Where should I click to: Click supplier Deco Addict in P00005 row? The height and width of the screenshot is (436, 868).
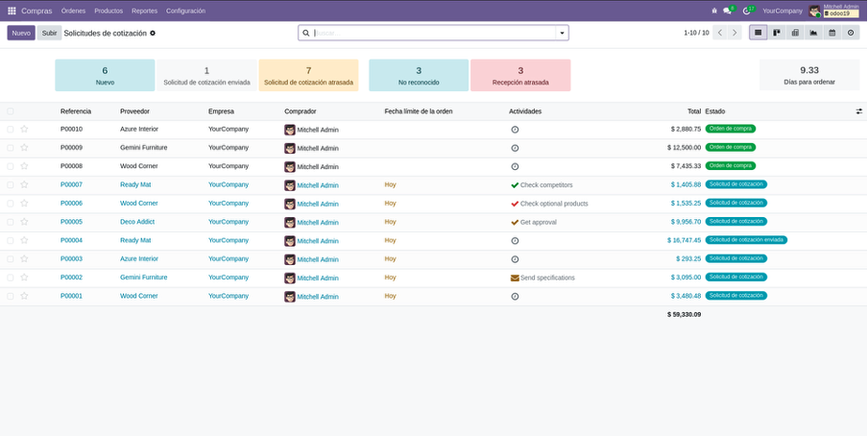pyautogui.click(x=137, y=222)
